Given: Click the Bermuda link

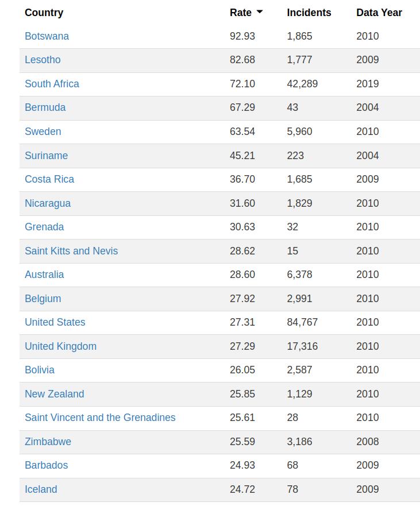Looking at the screenshot, I should pos(45,107).
